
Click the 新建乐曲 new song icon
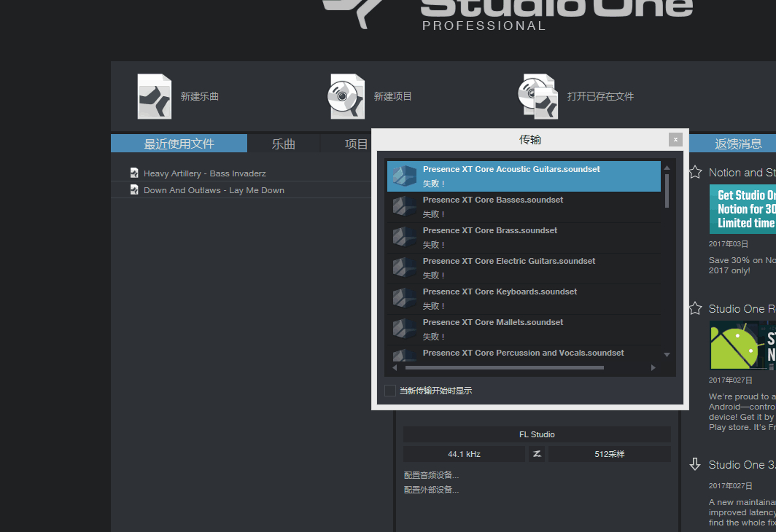pos(155,96)
